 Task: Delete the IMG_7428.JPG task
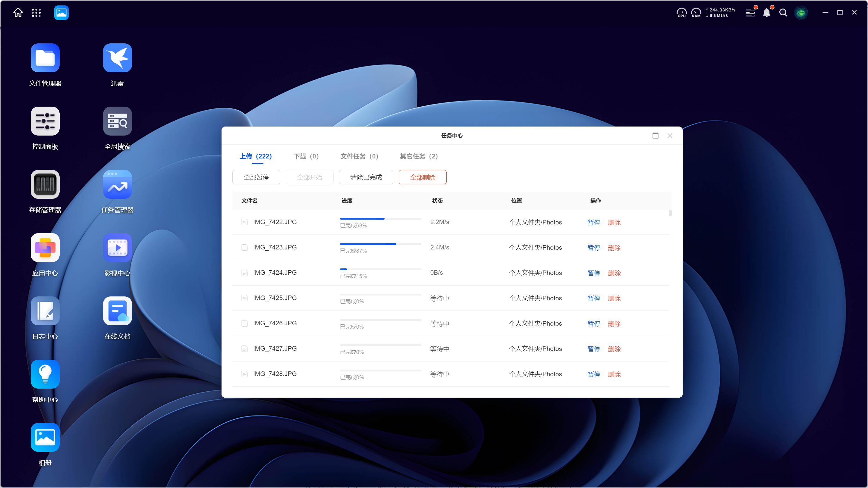[614, 374]
